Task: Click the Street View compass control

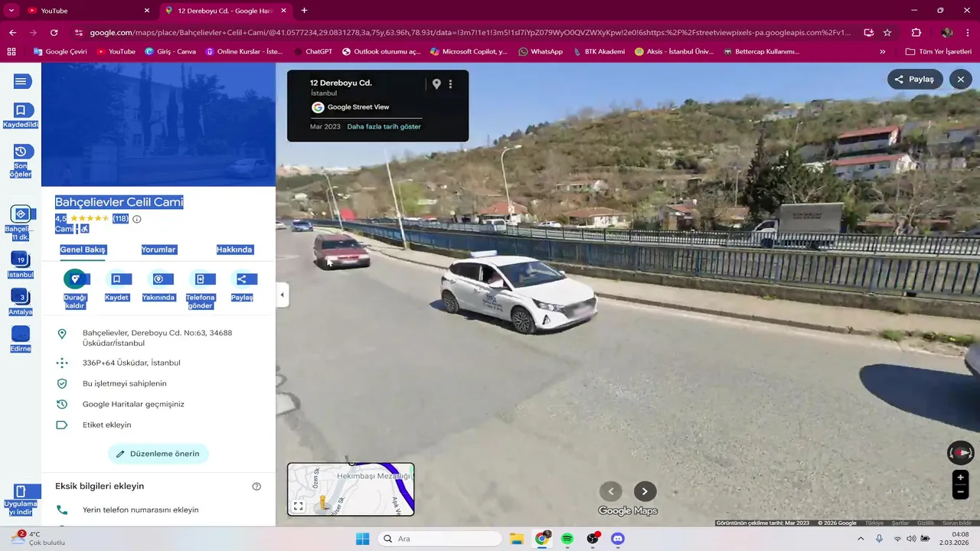Action: point(960,453)
